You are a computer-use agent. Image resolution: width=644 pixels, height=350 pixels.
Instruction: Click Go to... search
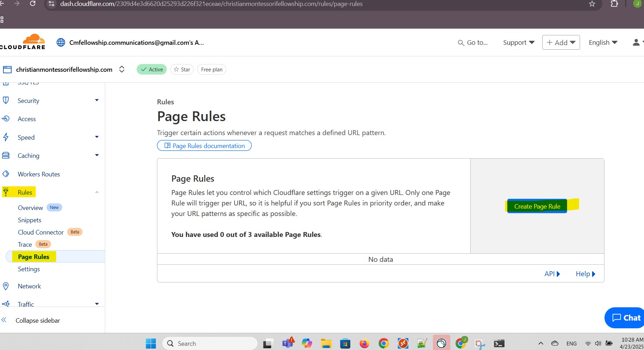click(x=473, y=42)
